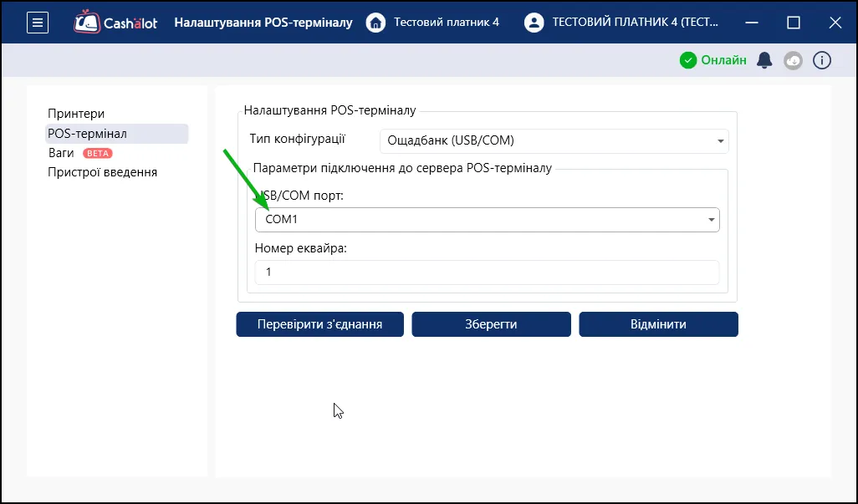Maximize the Cashalot window
858x504 pixels.
coord(794,23)
